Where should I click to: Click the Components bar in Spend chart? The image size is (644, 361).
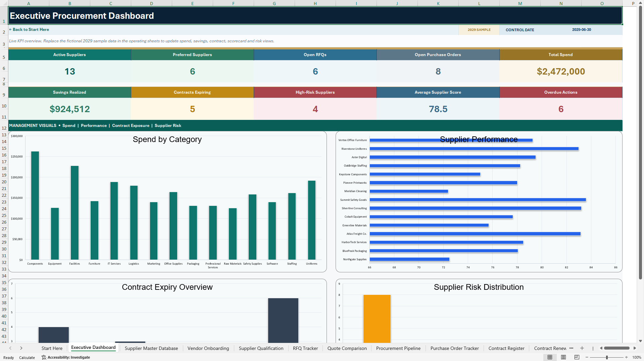[35, 206]
